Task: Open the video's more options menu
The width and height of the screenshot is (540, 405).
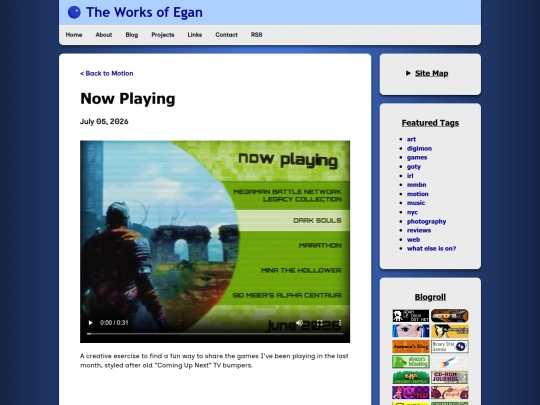Action: [340, 323]
